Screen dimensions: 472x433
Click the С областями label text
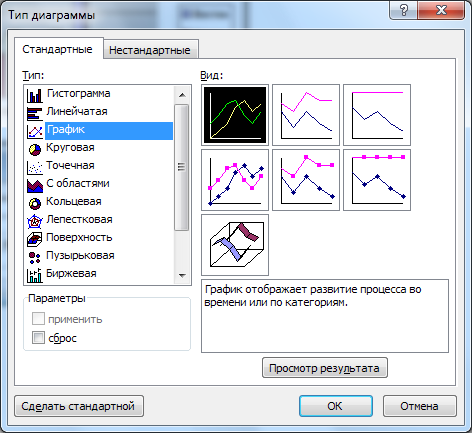(78, 183)
